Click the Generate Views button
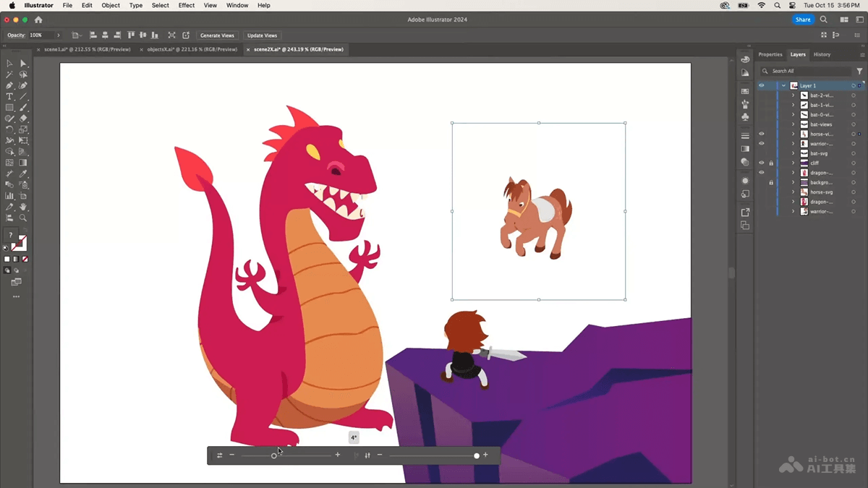Viewport: 868px width, 488px height. [217, 35]
